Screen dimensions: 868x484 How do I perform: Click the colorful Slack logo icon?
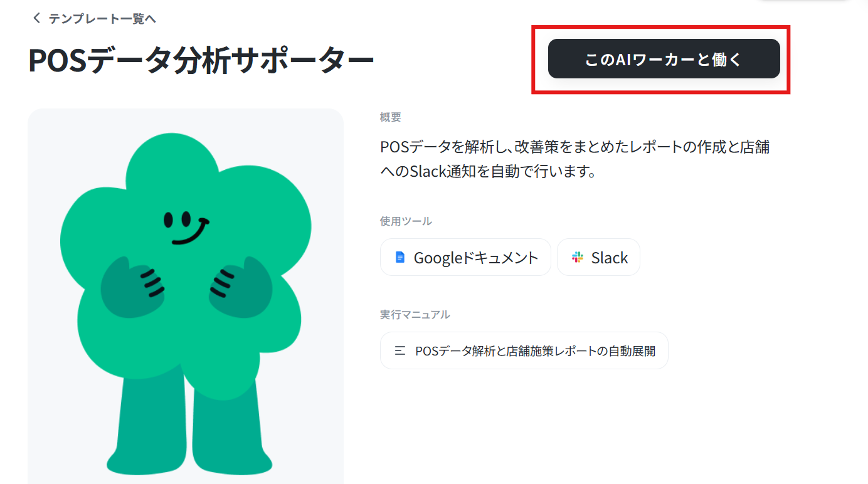pyautogui.click(x=577, y=257)
